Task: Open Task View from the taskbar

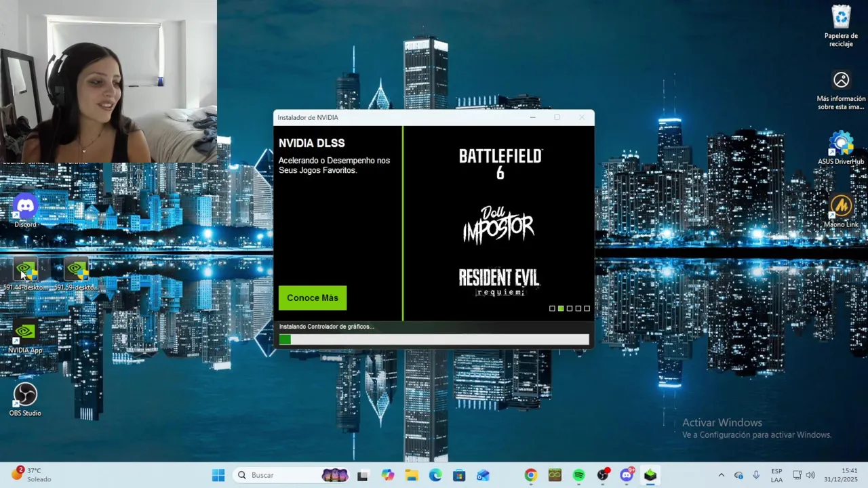Action: pos(362,475)
